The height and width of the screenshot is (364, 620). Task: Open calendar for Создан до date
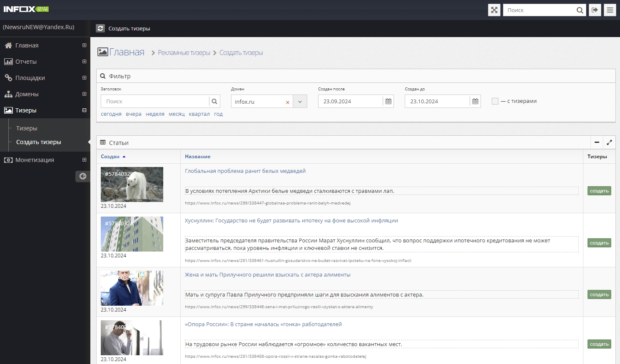[x=475, y=101]
